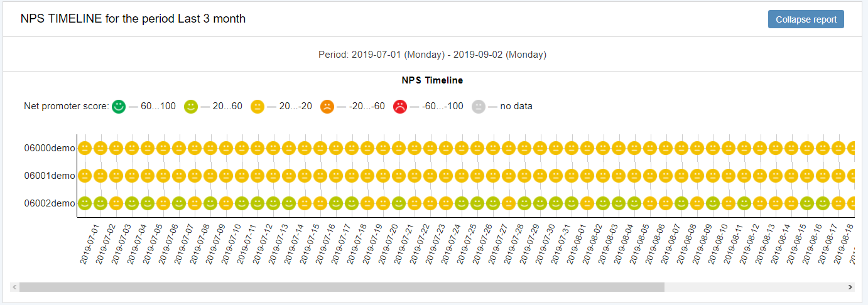This screenshot has width=868, height=305.
Task: Click the 06001demo face for 2019-07-02
Action: pos(100,176)
